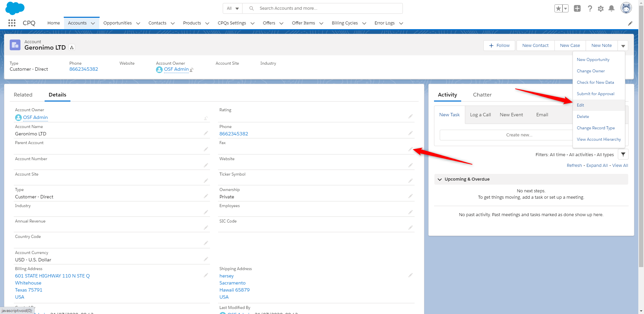
Task: Edit the Industry field pencil icon
Action: pyautogui.click(x=206, y=212)
